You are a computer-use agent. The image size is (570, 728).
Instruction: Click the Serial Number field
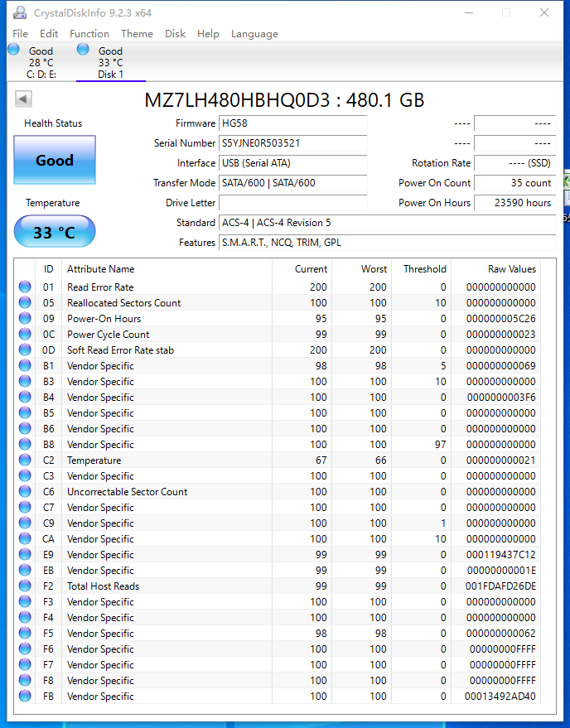292,143
